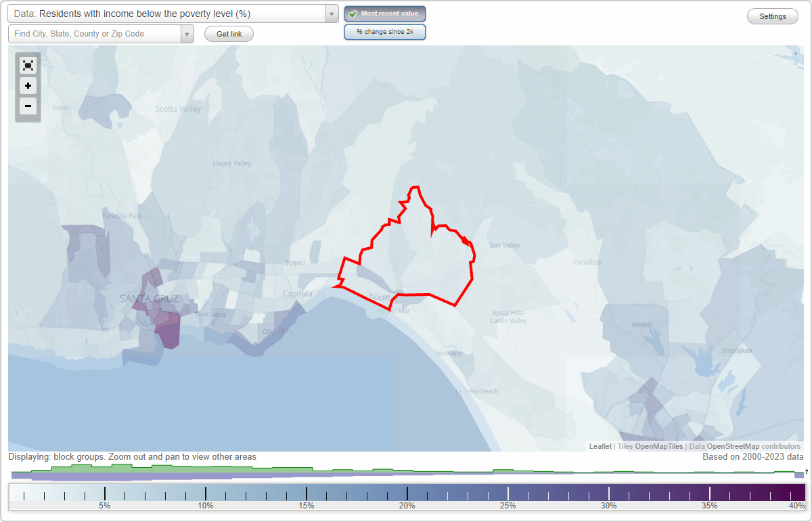The image size is (812, 522).
Task: Click the Leaflet attribution link
Action: click(600, 446)
